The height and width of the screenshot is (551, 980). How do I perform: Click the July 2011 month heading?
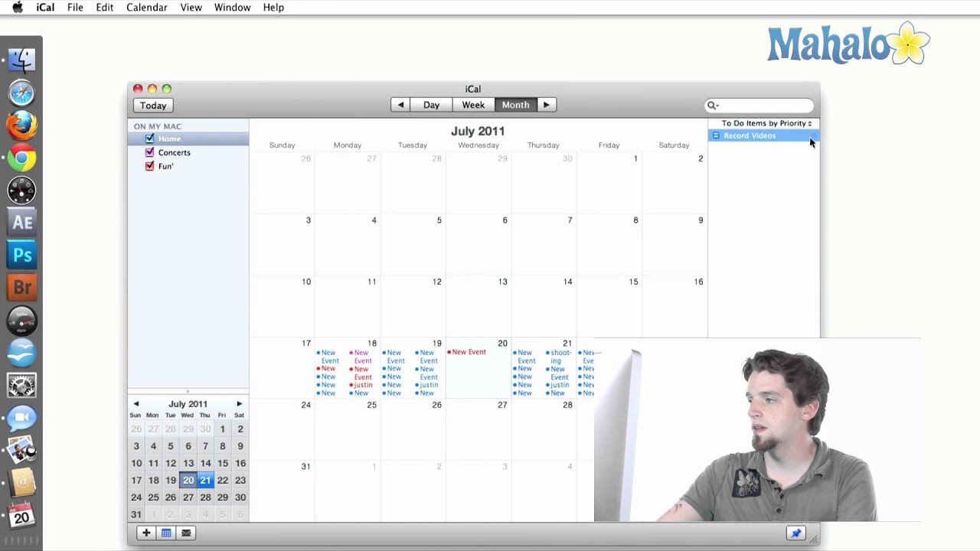[478, 131]
